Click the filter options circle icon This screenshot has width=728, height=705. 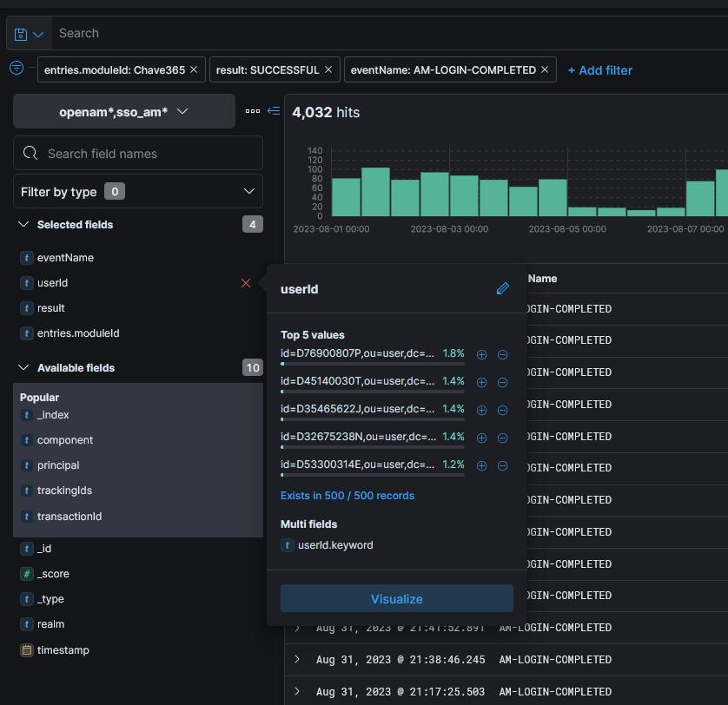17,68
